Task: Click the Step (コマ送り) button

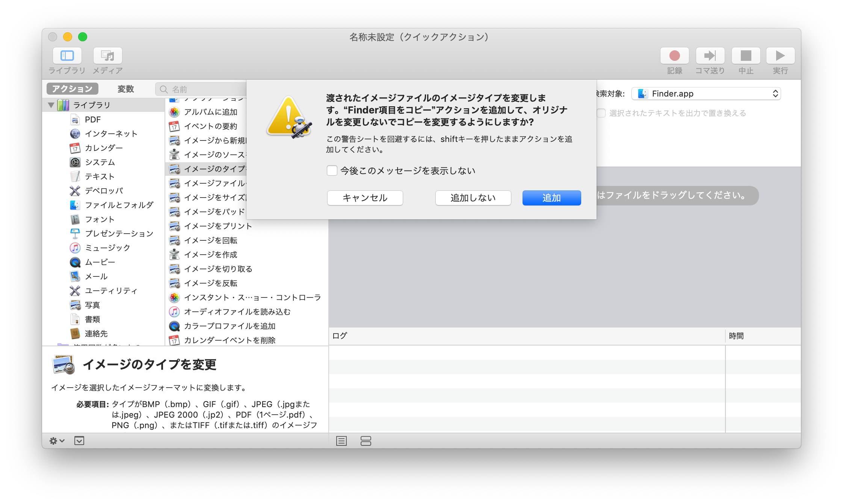Action: 710,56
